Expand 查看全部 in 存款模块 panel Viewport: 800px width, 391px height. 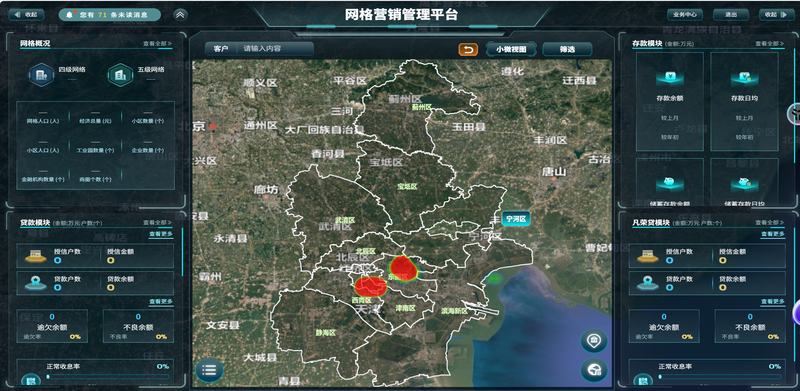769,44
